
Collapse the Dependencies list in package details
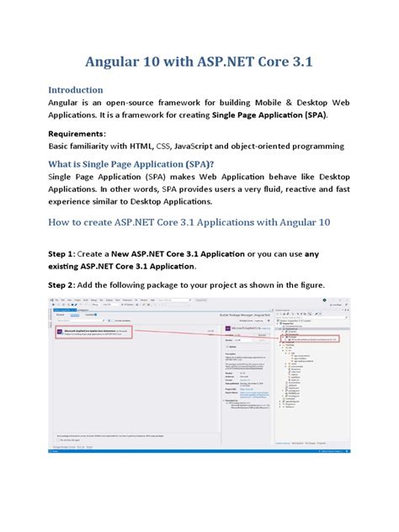tap(224, 401)
